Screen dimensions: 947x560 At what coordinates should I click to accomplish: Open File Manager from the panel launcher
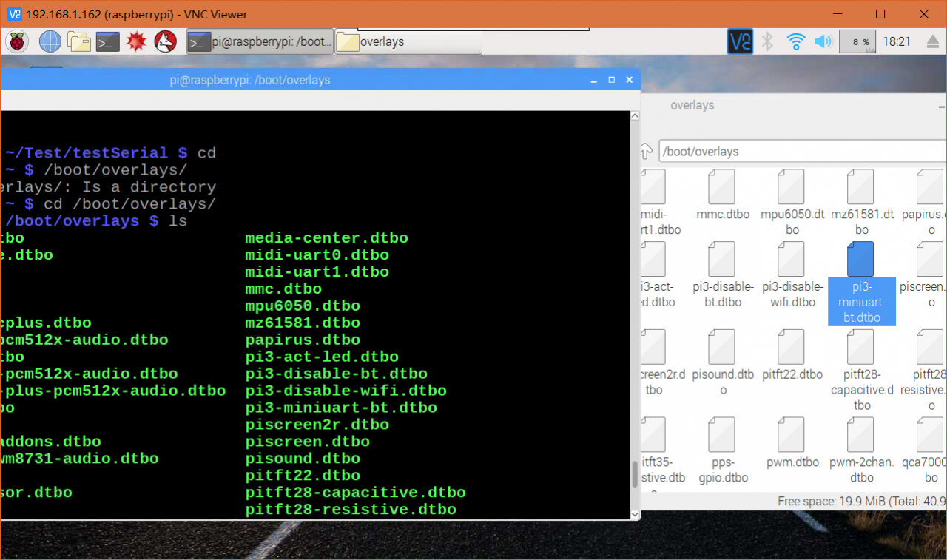[78, 41]
